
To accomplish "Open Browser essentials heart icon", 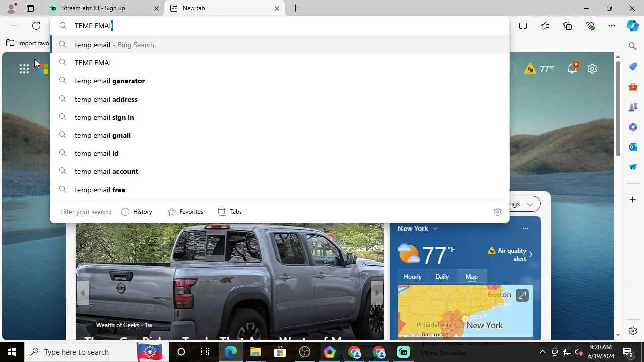I will coord(590,26).
